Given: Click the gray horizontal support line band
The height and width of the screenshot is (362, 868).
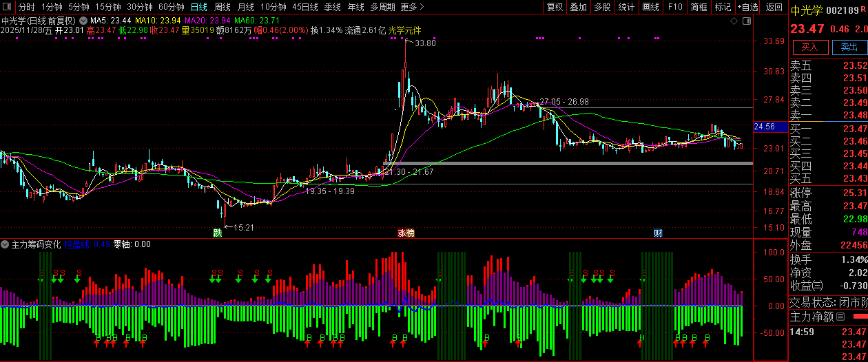Looking at the screenshot, I should tap(568, 163).
